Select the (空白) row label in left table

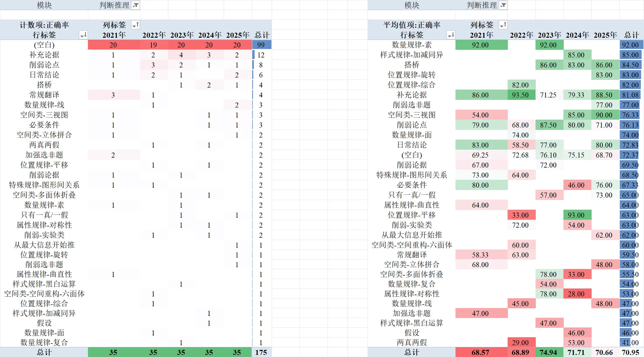[x=44, y=45]
